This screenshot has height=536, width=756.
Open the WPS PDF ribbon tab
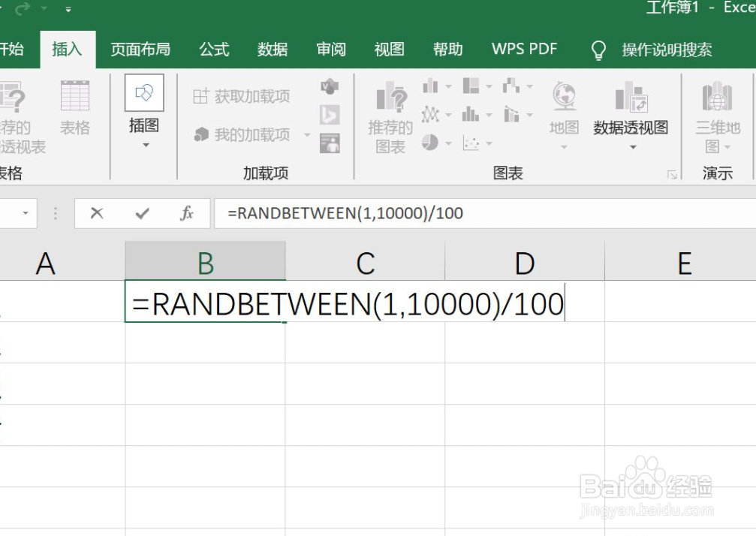[525, 49]
